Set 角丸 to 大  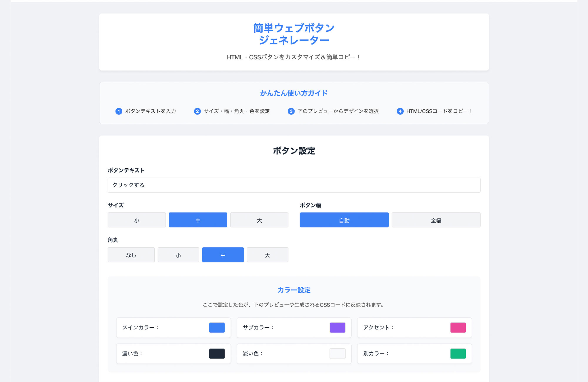268,255
